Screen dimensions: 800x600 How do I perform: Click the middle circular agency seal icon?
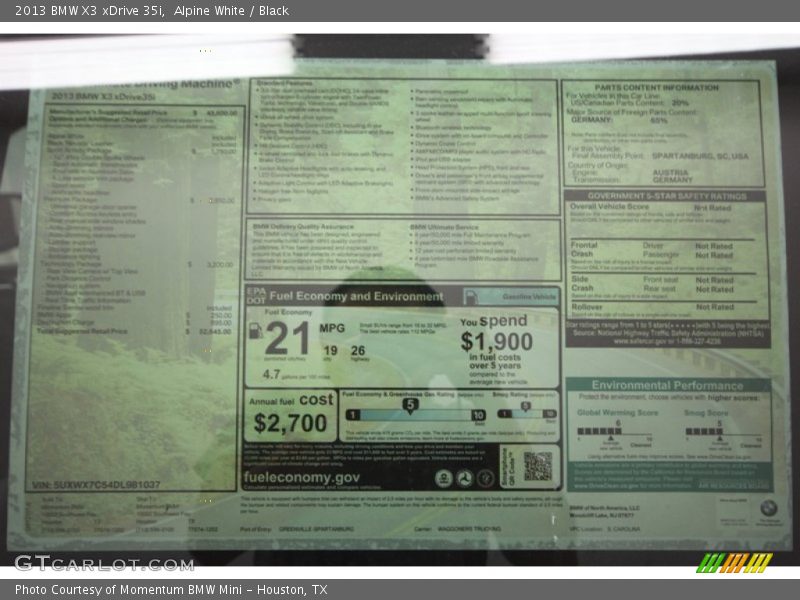[x=464, y=478]
